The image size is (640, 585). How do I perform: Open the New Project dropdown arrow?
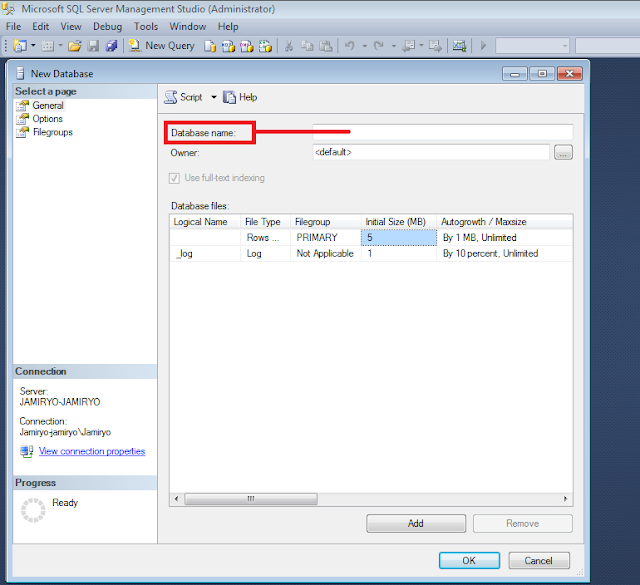[x=33, y=46]
